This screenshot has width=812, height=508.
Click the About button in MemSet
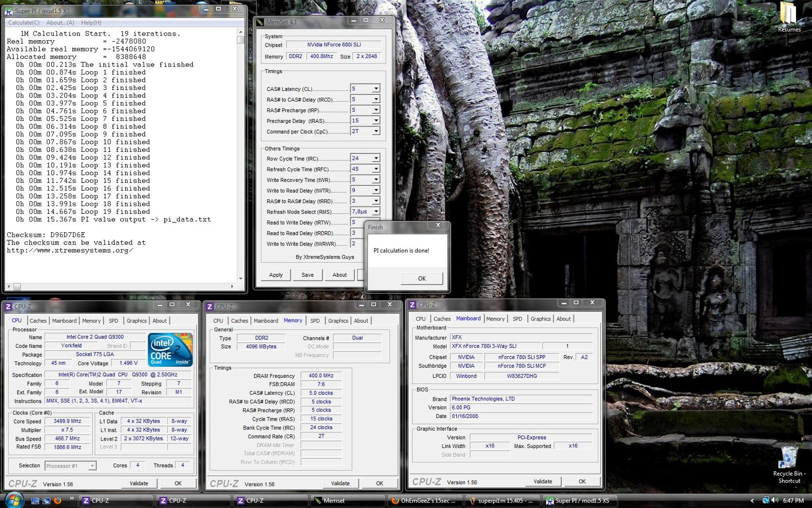(340, 275)
